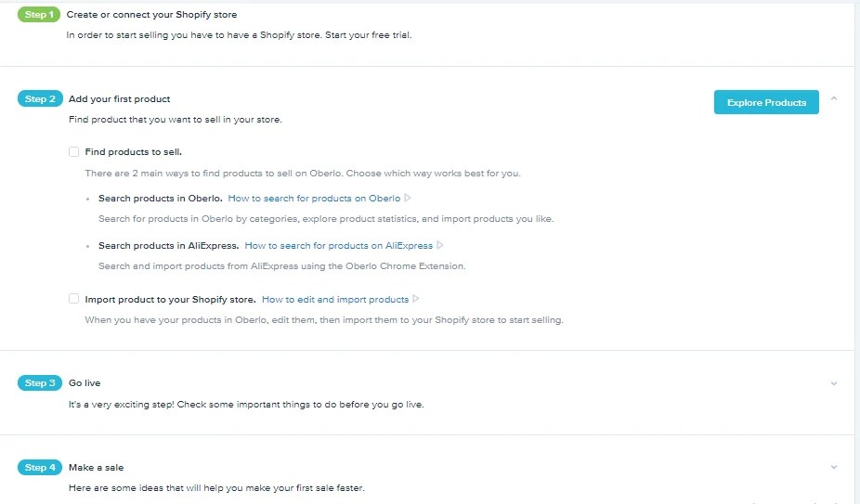Click 'Find product that you want to sell' description
Screen dimensions: 860x504
(x=175, y=120)
